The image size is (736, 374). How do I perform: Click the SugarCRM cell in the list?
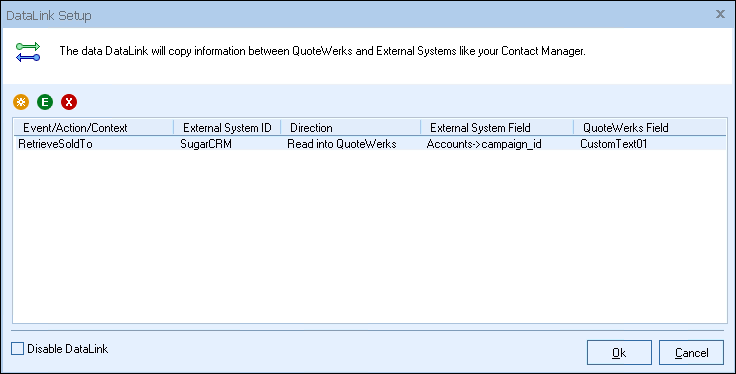(206, 144)
